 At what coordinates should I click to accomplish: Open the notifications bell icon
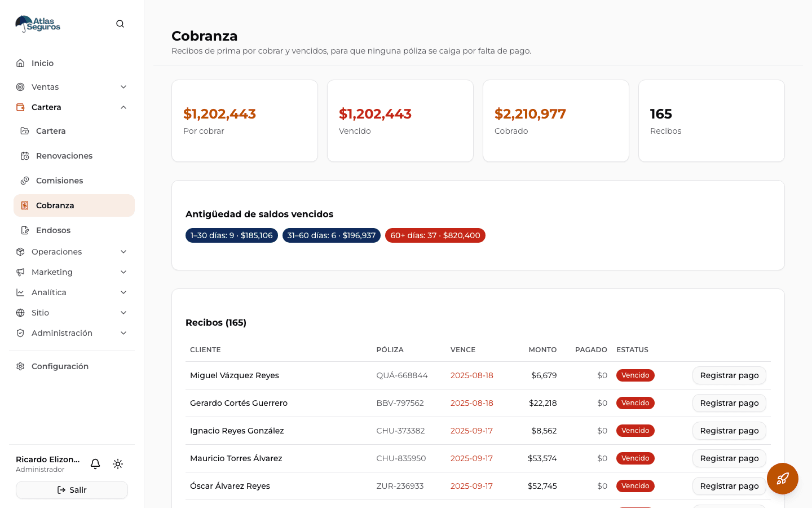tap(95, 464)
